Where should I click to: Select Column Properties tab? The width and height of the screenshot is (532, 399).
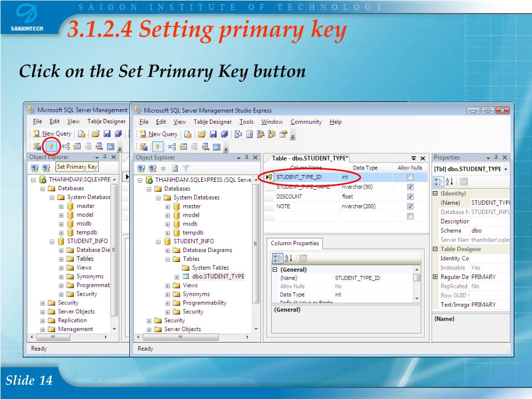click(295, 243)
